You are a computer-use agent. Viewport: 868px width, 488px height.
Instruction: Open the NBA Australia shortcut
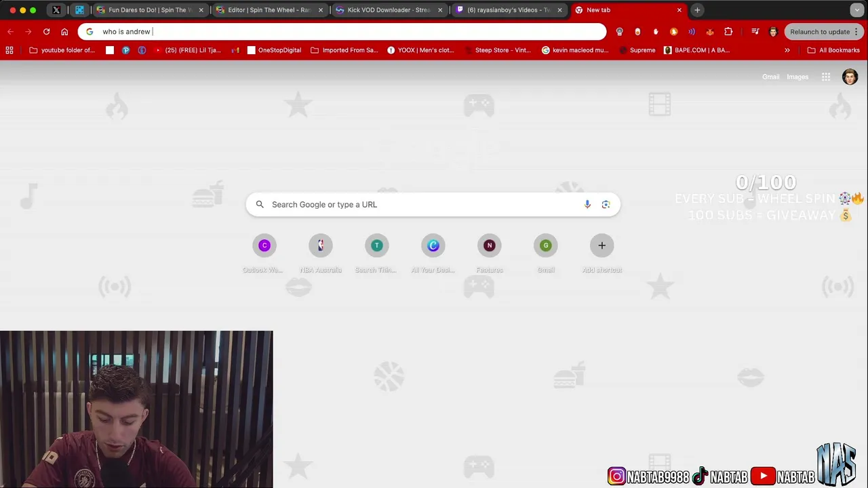point(321,253)
